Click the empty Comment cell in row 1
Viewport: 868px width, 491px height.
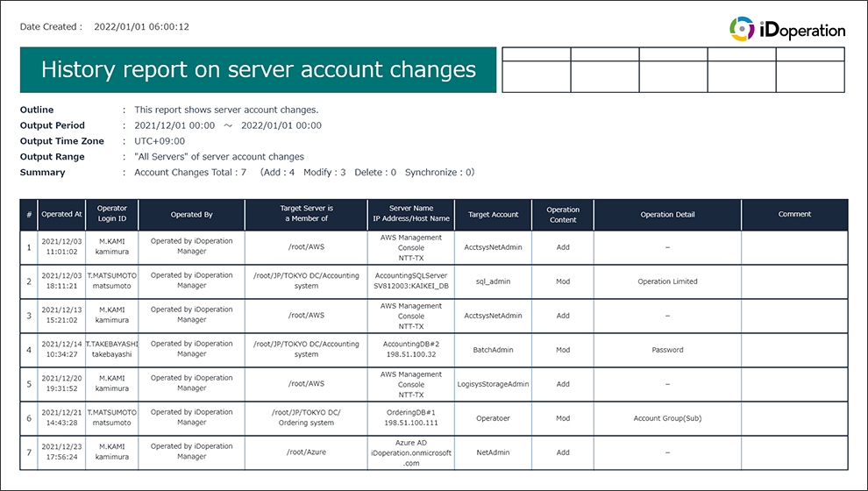pos(794,247)
